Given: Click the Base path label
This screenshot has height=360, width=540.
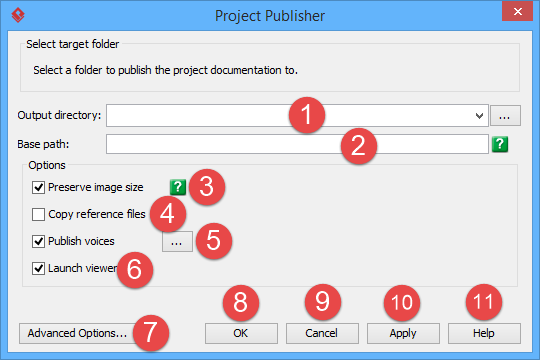Looking at the screenshot, I should pyautogui.click(x=43, y=144).
